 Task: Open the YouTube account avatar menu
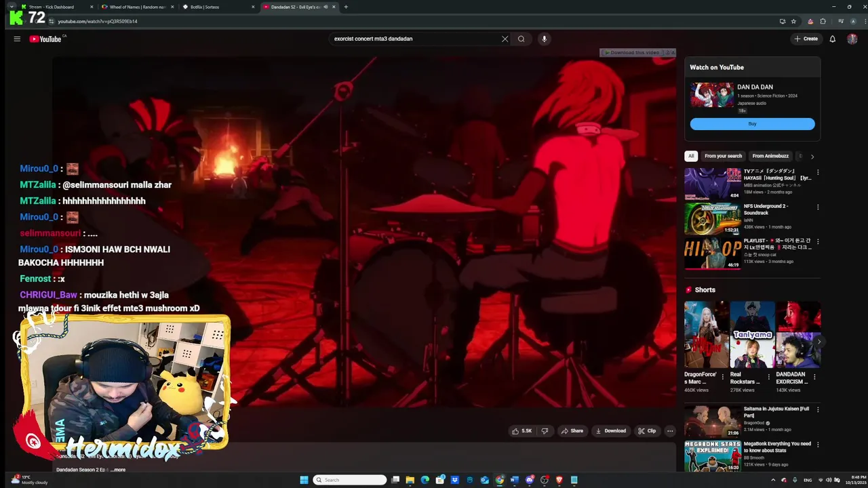tap(852, 39)
